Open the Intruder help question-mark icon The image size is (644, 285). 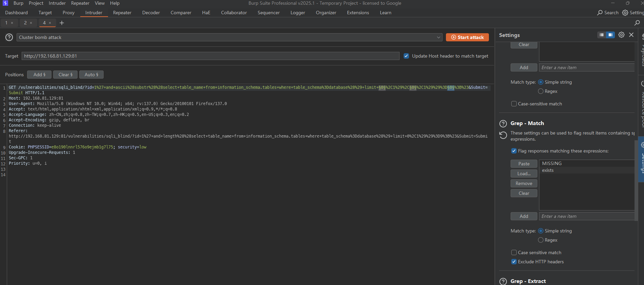(9, 37)
